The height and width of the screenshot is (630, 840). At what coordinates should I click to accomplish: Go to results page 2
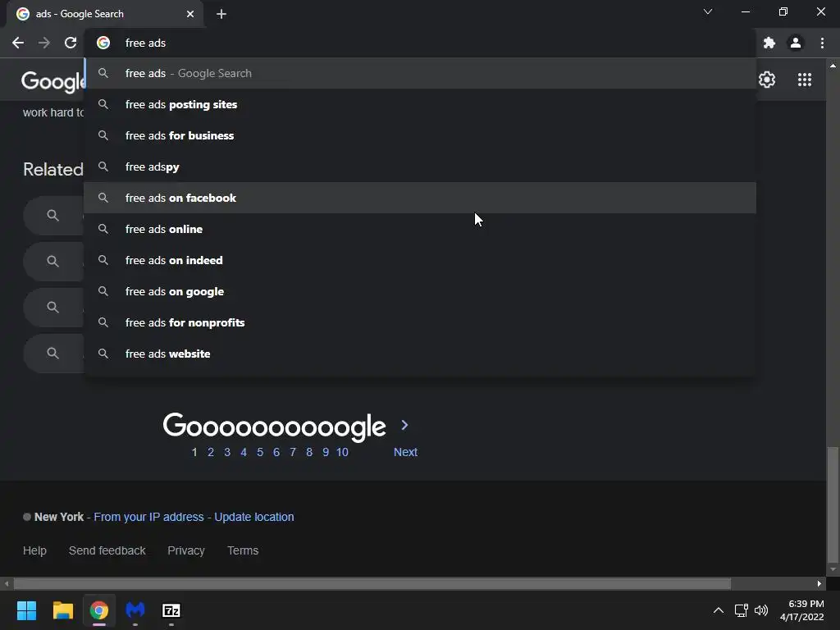(x=211, y=452)
